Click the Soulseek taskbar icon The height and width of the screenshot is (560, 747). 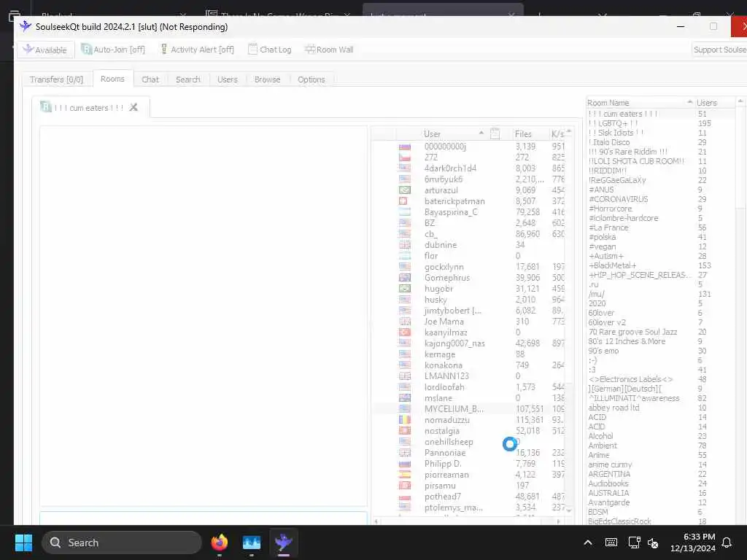pos(284,542)
